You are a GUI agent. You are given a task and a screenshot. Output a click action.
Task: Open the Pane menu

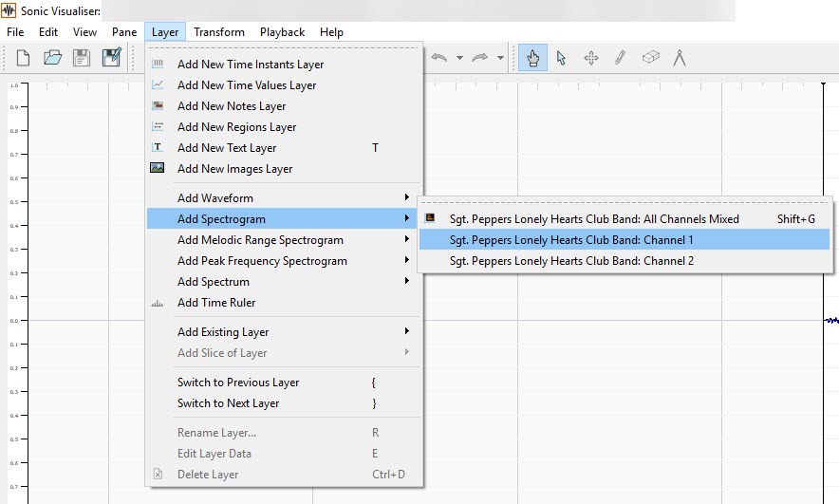(x=124, y=32)
